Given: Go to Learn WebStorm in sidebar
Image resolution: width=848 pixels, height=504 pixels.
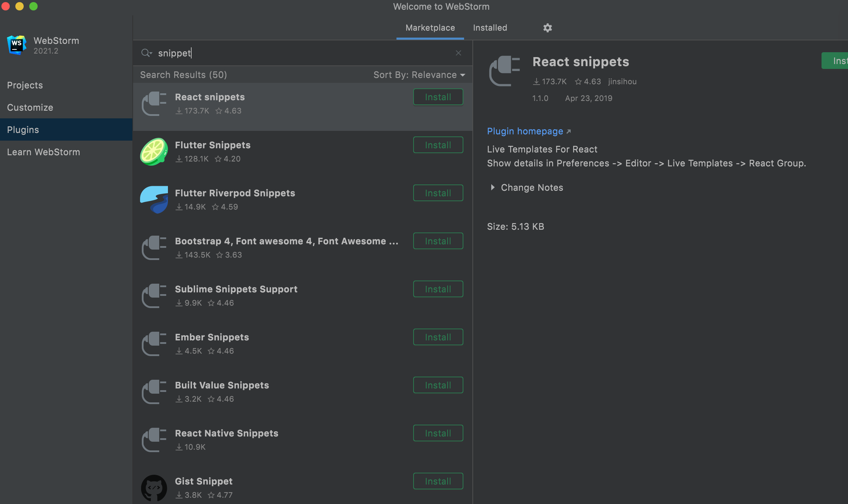Looking at the screenshot, I should pos(44,152).
